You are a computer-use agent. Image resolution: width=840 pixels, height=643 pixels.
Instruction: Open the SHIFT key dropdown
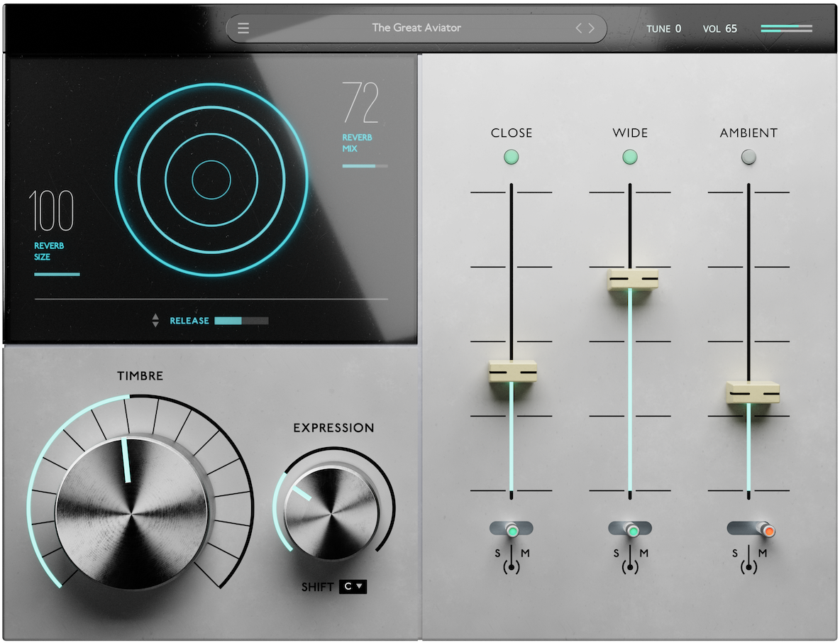353,587
